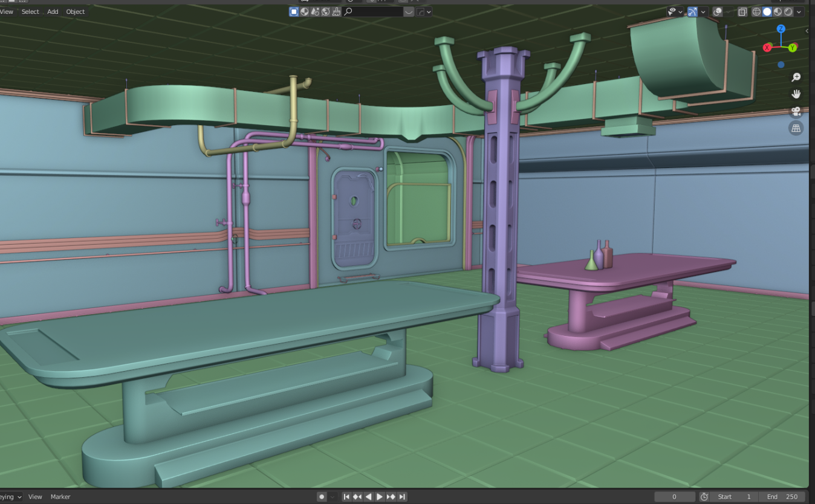Expand the gizmos options dropdown arrow
Viewport: 815px width, 504px height.
click(703, 11)
